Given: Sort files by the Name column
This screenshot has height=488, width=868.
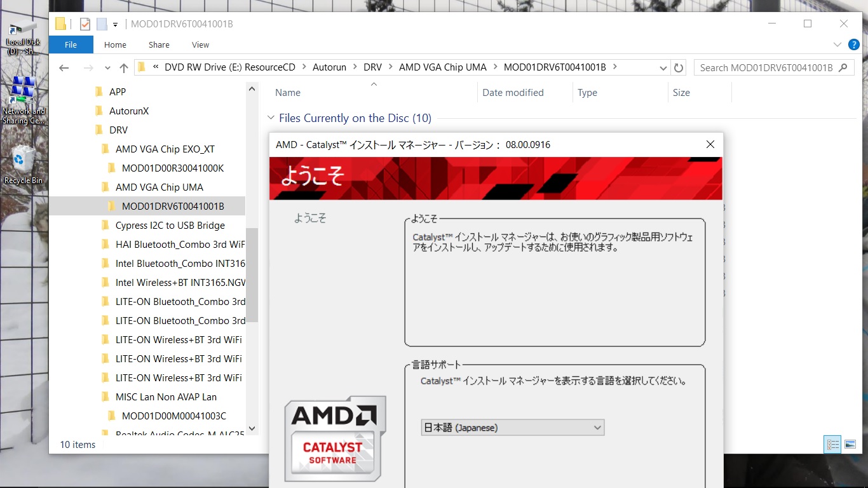Looking at the screenshot, I should 288,93.
